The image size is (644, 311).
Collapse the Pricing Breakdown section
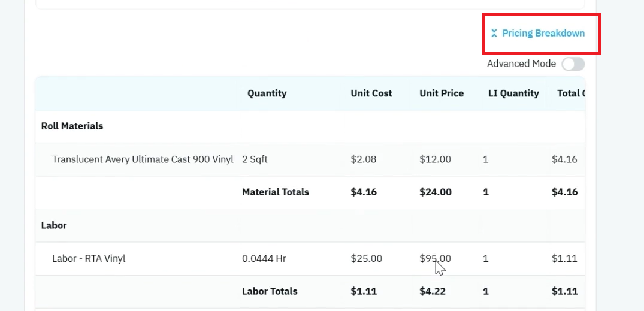click(538, 34)
